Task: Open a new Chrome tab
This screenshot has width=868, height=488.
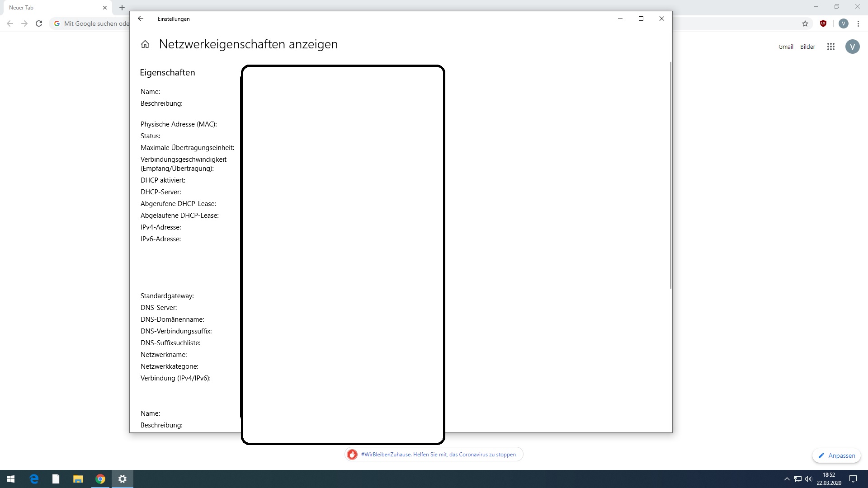Action: tap(122, 8)
